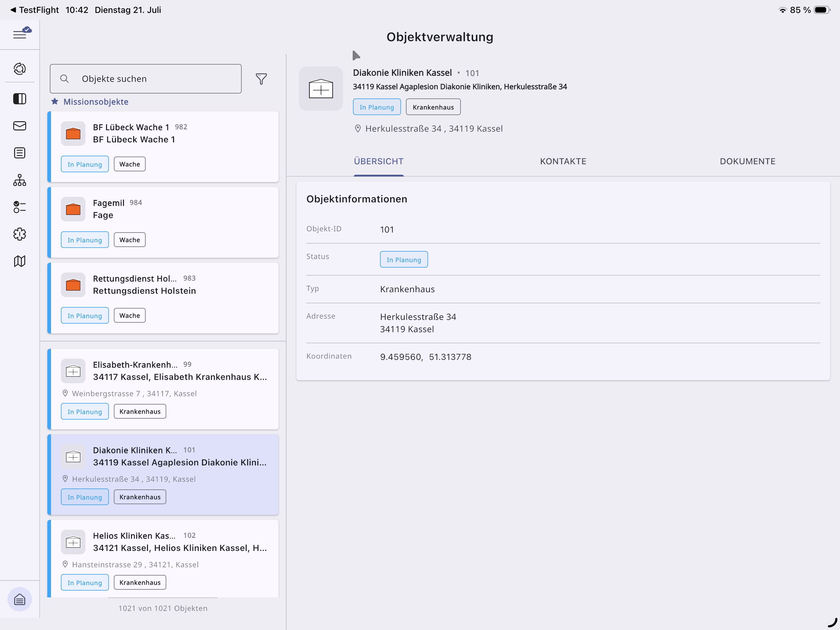The width and height of the screenshot is (840, 630).
Task: Click Herkulesstraße 34, 34119 Kassel header address
Action: tap(434, 129)
